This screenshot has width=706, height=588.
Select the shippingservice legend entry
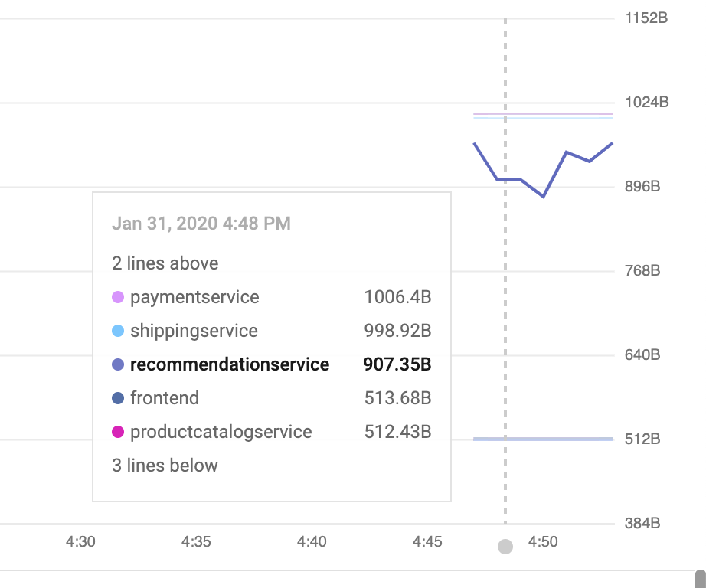194,331
